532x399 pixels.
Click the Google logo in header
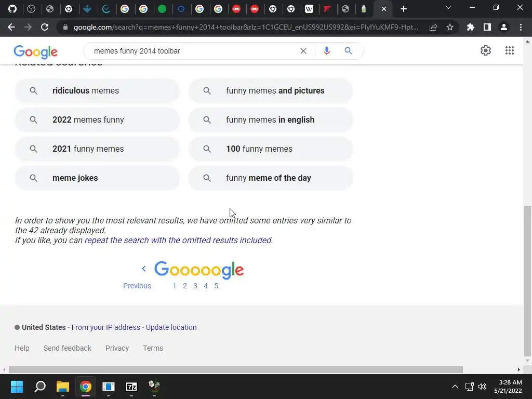36,52
